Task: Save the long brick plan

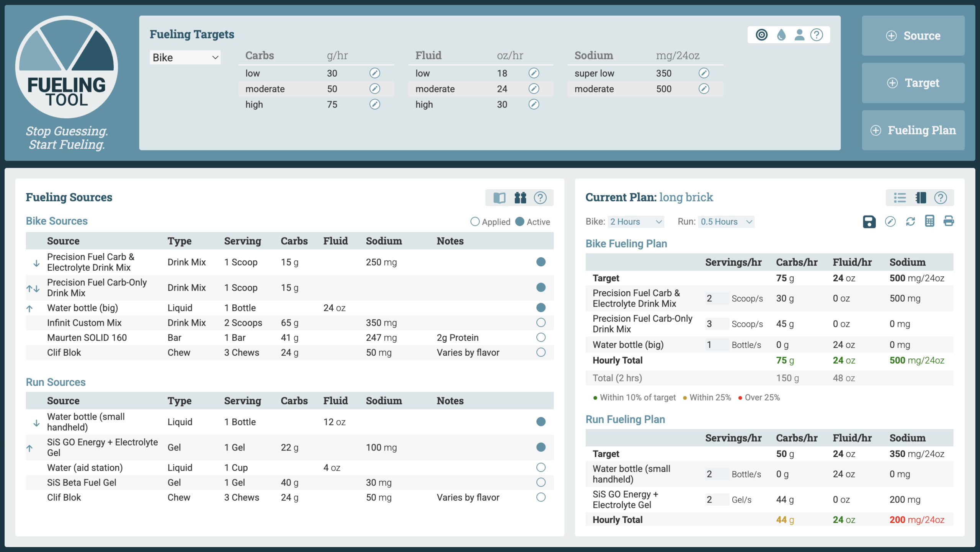Action: click(x=869, y=222)
